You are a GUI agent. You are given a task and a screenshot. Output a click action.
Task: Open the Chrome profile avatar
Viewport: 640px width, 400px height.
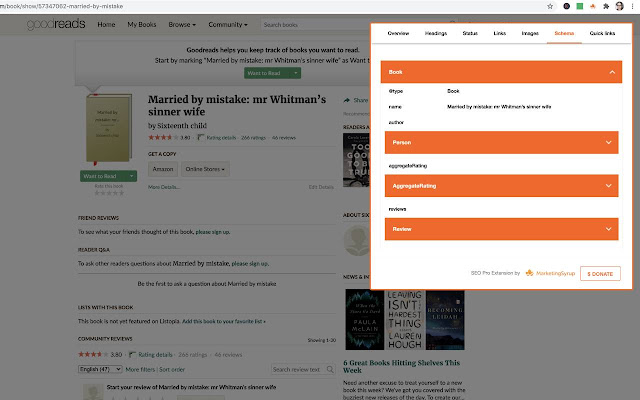click(x=620, y=6)
